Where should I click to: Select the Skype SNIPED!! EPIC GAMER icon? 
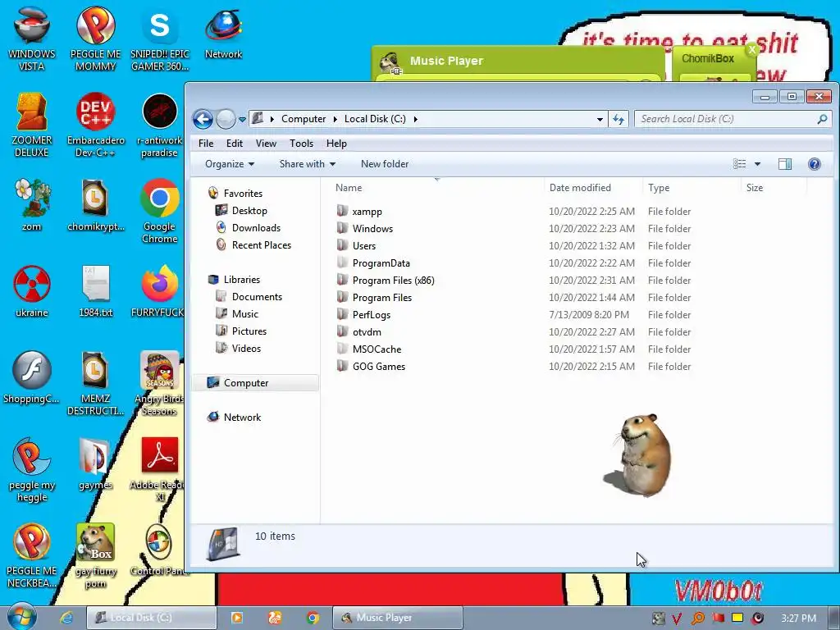160,38
